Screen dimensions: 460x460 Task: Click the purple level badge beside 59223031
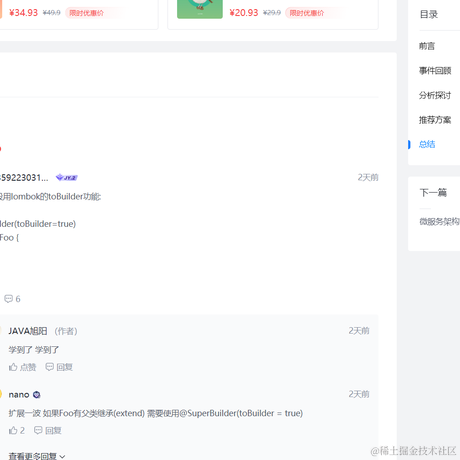click(x=67, y=178)
